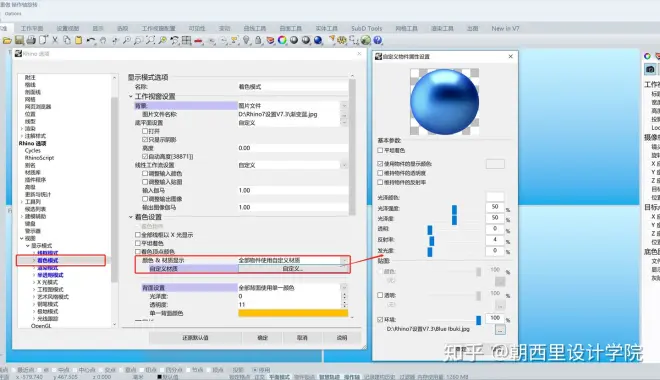Open the Layers panel icon
This screenshot has height=380, width=660.
coord(270,40)
